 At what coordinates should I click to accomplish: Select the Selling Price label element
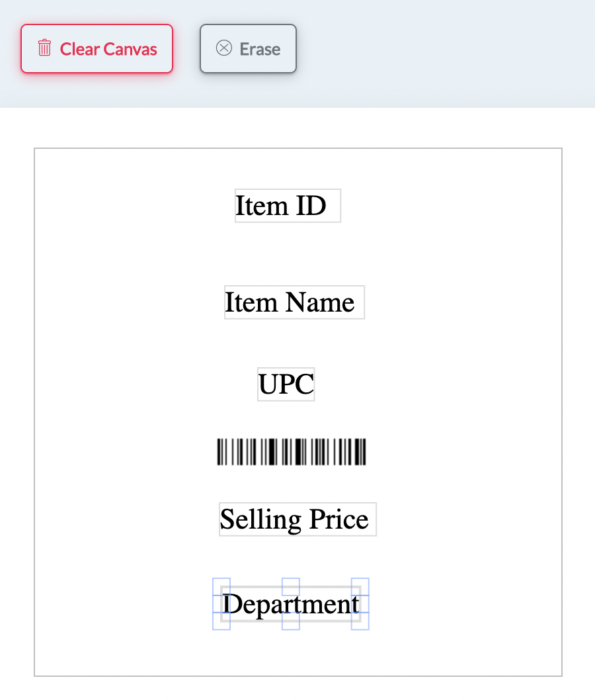tap(297, 519)
